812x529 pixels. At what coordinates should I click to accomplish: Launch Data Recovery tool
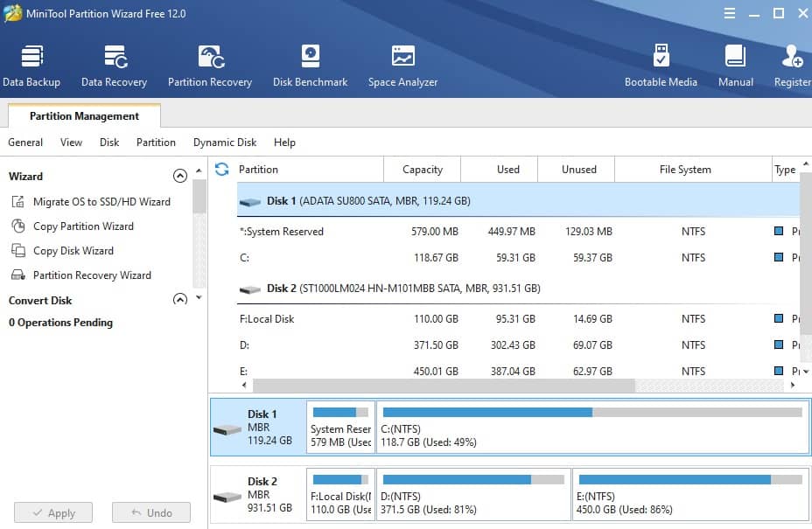(x=114, y=66)
